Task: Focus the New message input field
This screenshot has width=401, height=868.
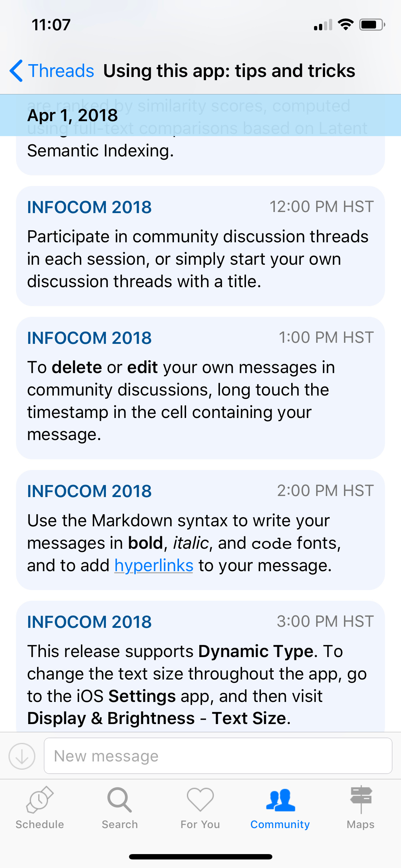Action: [217, 756]
